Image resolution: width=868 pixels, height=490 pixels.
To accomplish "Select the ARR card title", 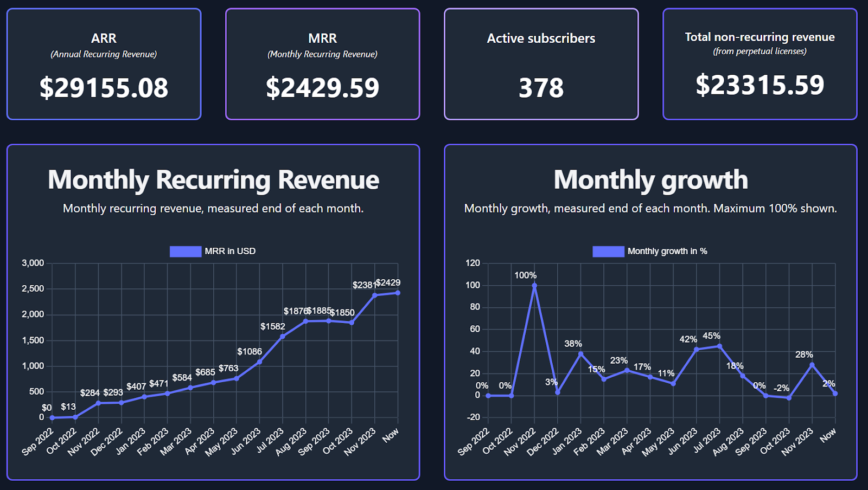I will click(x=104, y=38).
